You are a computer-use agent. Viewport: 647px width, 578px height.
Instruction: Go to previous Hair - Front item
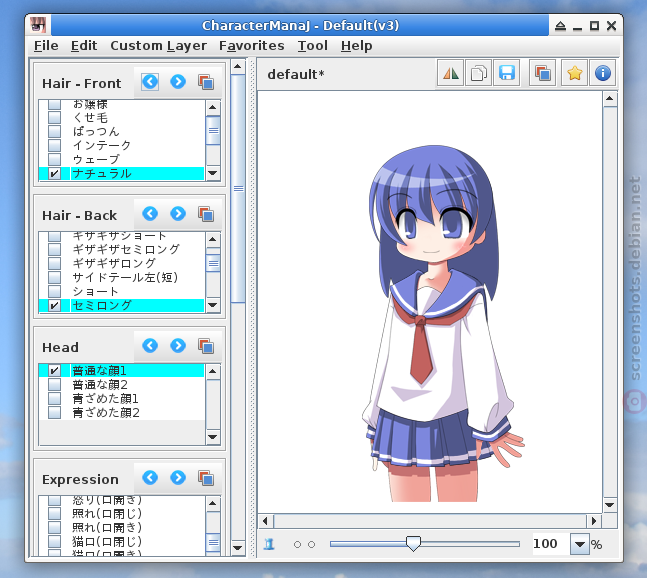[x=150, y=82]
